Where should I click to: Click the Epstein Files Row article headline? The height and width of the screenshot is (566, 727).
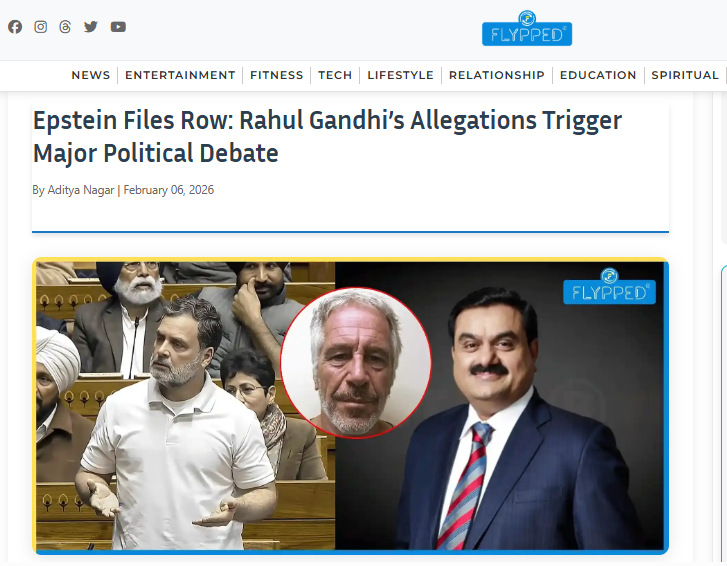coord(327,137)
